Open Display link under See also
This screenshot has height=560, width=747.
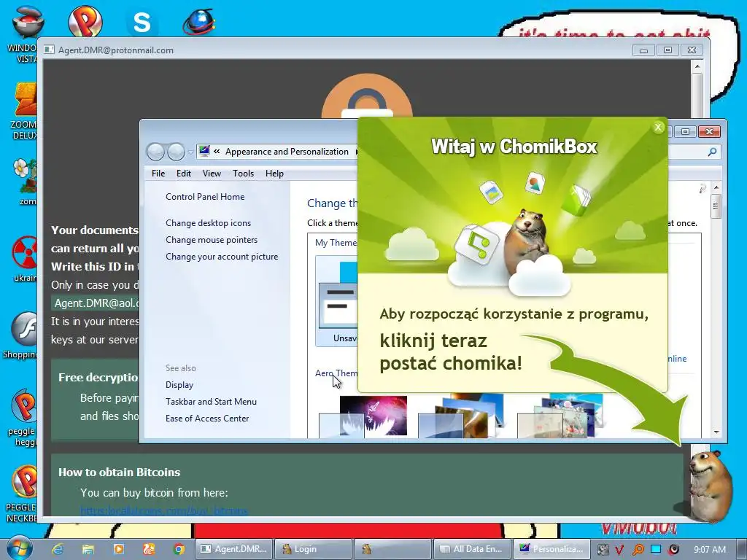point(179,385)
